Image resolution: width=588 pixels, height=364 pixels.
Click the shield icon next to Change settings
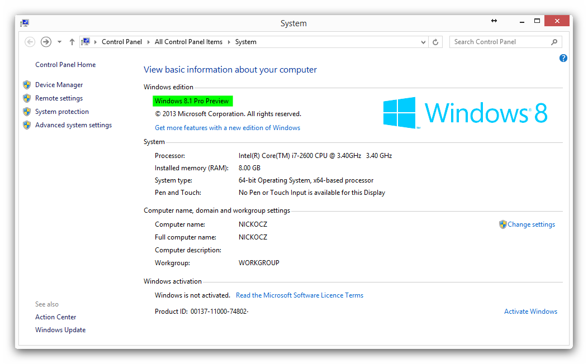point(503,224)
